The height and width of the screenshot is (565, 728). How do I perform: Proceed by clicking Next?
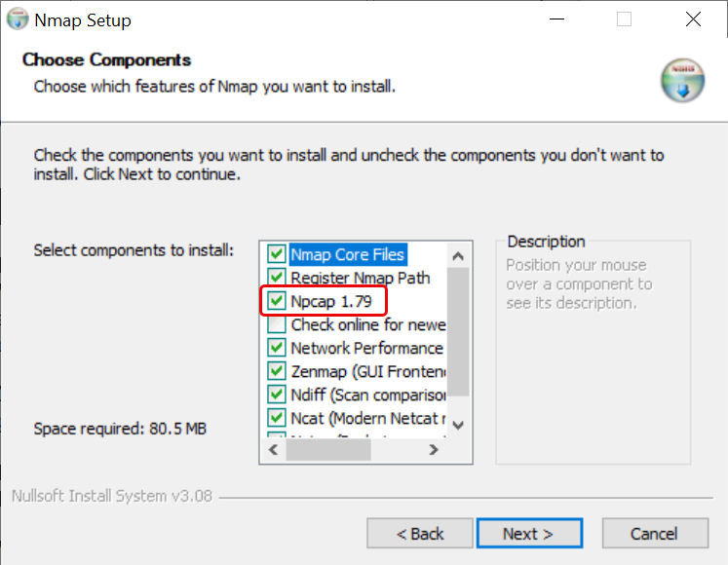tap(528, 534)
